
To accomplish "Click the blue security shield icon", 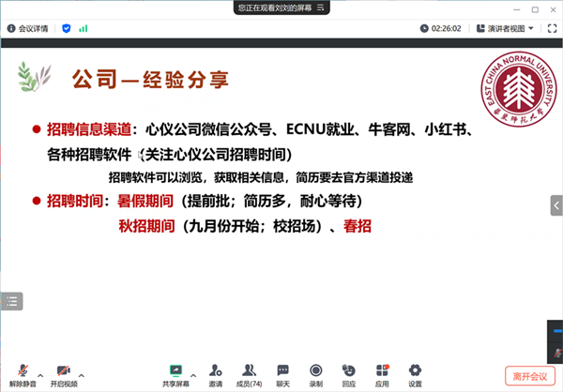I will [x=66, y=28].
